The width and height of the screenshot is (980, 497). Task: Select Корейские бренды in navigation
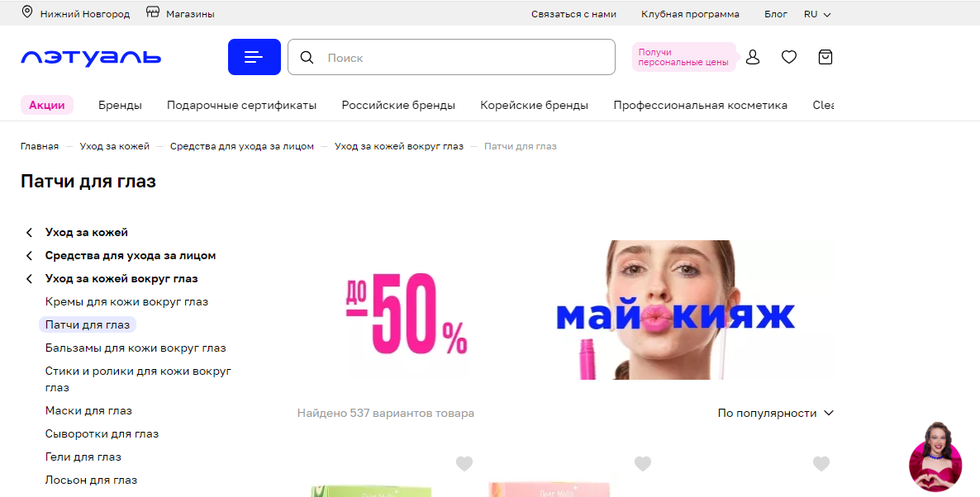[534, 105]
